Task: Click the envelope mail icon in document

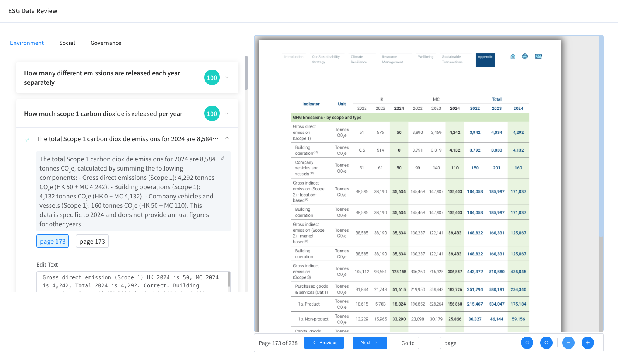Action: click(x=538, y=56)
